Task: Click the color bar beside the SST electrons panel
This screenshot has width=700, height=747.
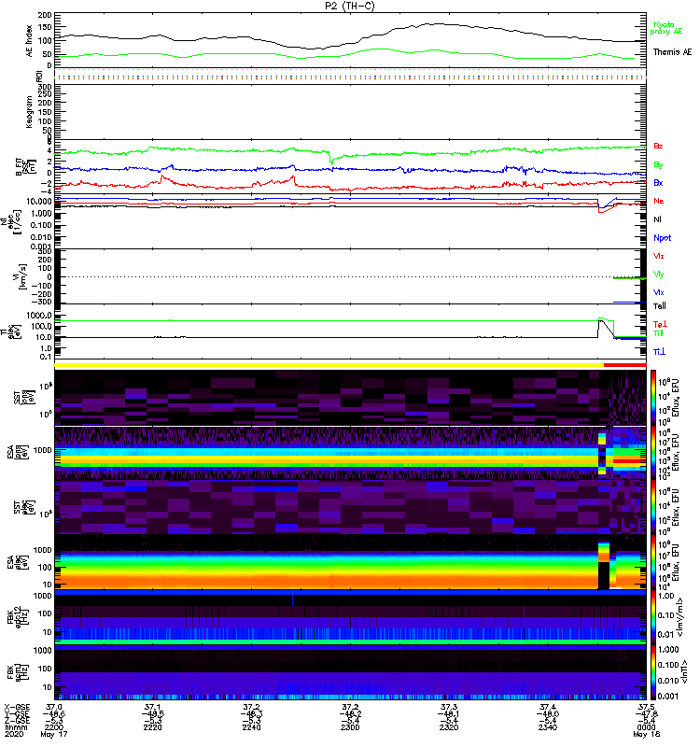Action: [653, 507]
